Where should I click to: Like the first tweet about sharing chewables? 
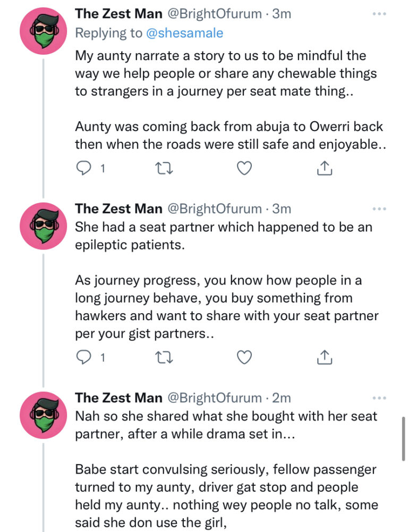[x=243, y=168]
